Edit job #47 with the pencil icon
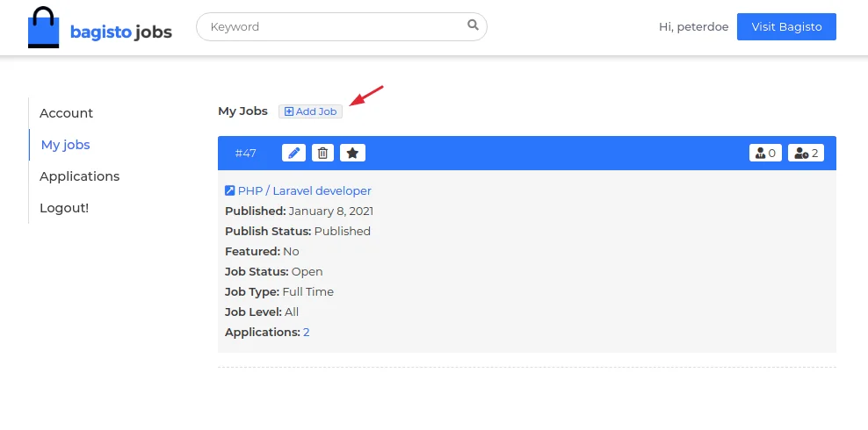 click(294, 153)
